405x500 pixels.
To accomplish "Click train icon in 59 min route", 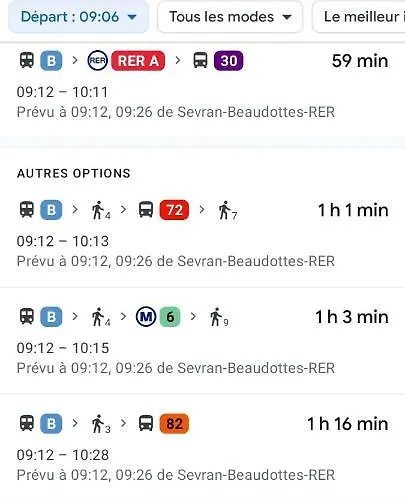I will click(27, 61).
